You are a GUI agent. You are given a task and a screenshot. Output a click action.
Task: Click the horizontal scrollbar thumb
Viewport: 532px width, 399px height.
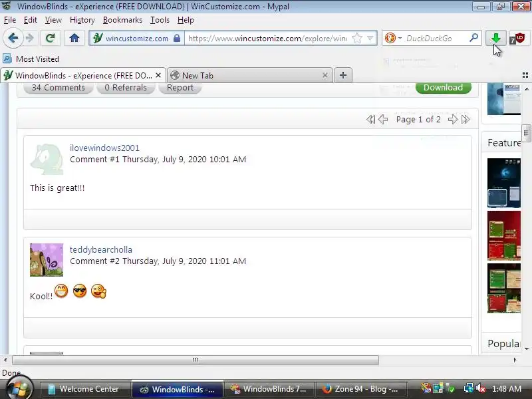(196, 360)
